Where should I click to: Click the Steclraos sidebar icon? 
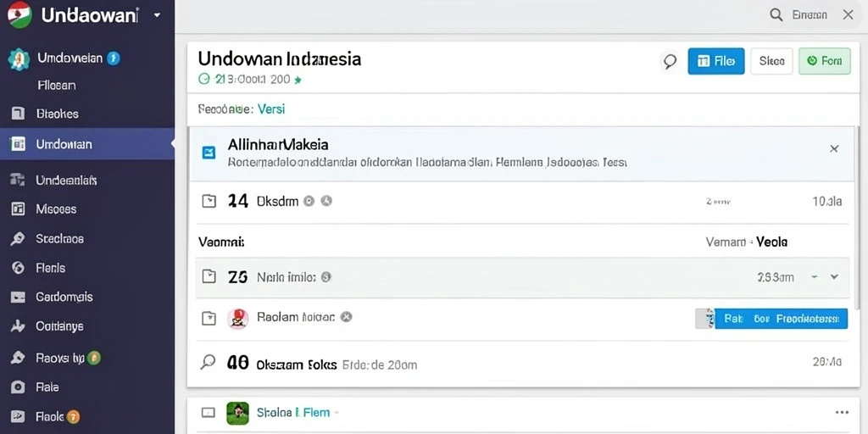(x=18, y=238)
